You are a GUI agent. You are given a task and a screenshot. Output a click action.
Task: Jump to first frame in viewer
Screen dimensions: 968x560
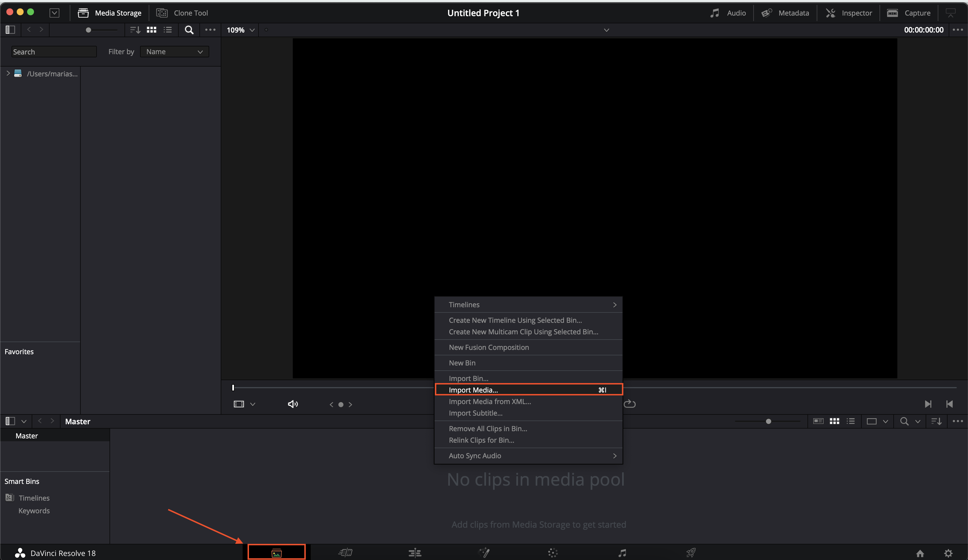click(950, 404)
